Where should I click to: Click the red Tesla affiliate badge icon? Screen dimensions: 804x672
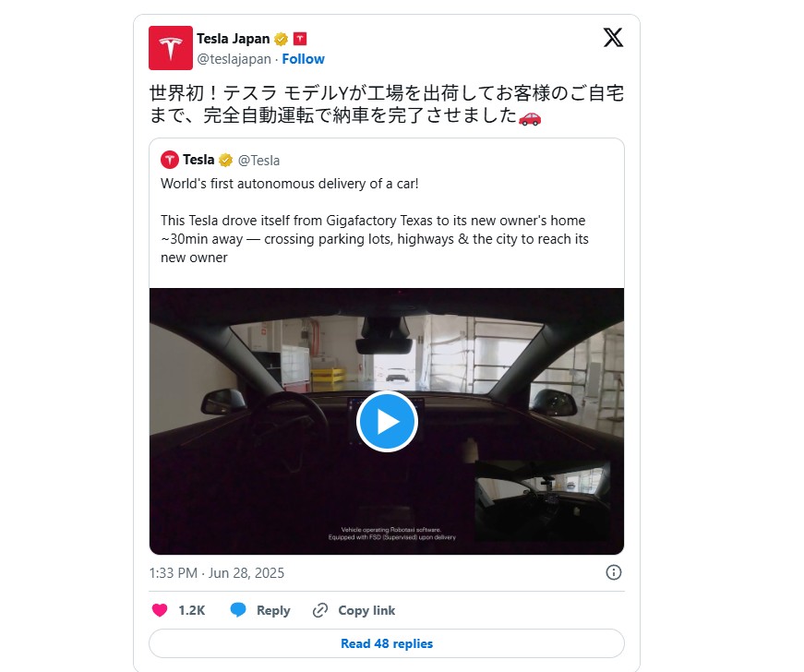[x=300, y=39]
